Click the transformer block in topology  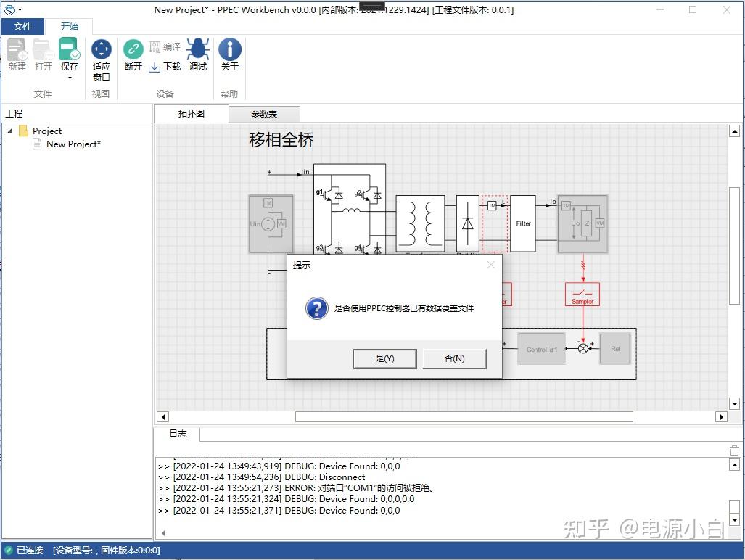420,223
